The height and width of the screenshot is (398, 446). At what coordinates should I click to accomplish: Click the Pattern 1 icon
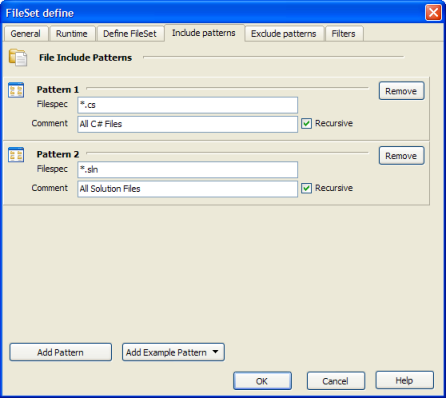16,90
